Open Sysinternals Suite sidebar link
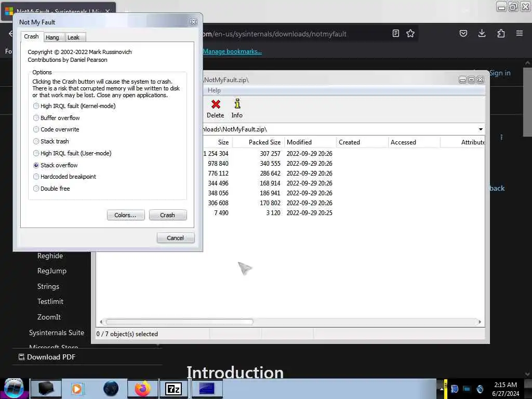 coord(57,332)
